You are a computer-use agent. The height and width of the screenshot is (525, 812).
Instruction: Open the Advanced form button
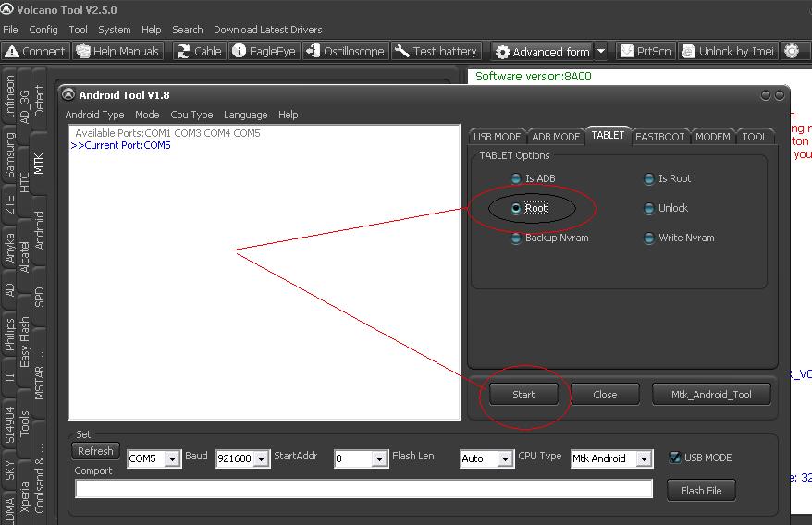coord(542,52)
